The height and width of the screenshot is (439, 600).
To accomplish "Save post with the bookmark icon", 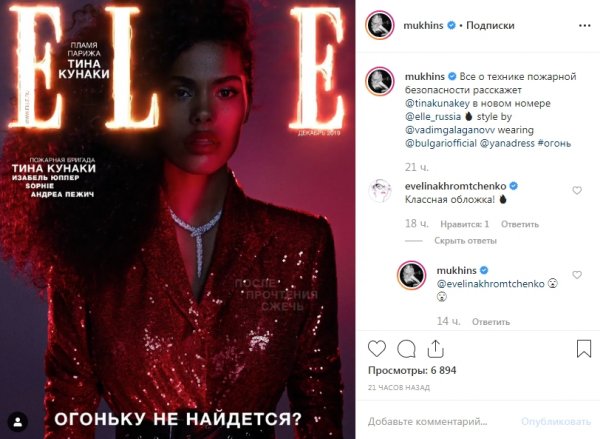I will (x=584, y=349).
